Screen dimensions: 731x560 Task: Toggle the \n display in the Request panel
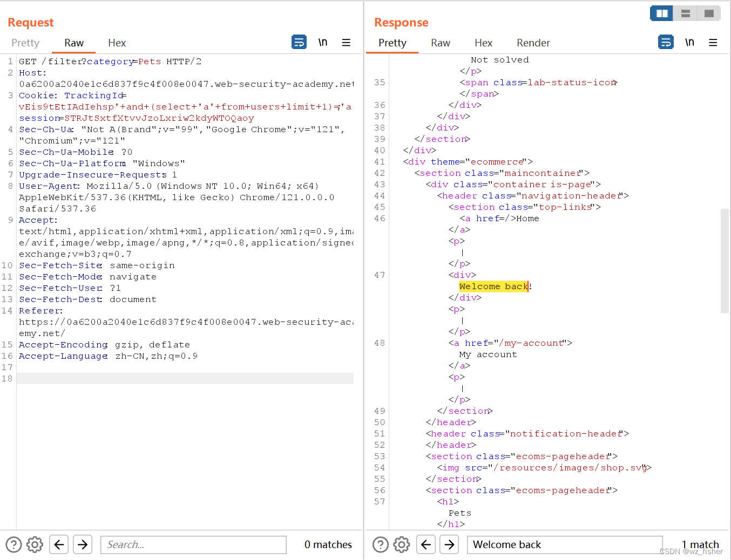pyautogui.click(x=323, y=42)
